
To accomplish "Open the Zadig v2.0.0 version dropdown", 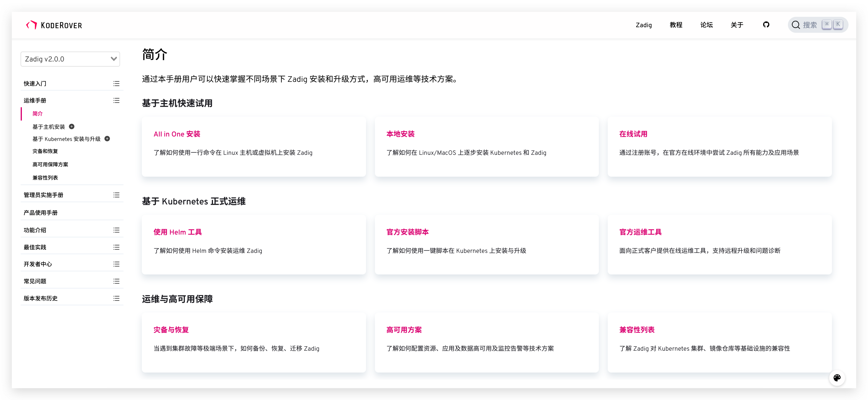I will coord(70,59).
